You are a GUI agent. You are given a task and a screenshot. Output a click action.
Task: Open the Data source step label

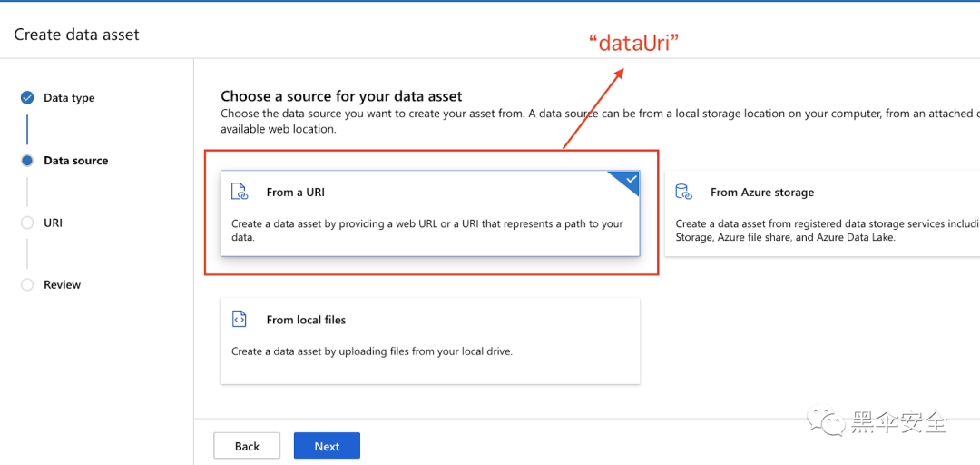pyautogui.click(x=75, y=161)
